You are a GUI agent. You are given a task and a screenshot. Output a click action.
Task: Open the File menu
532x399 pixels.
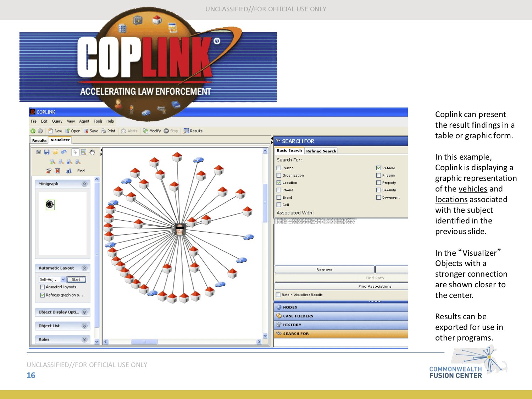[34, 121]
